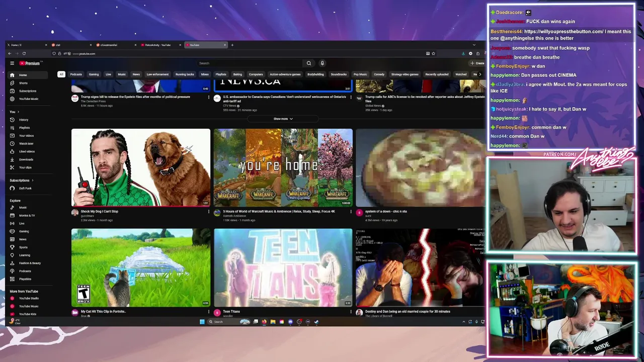Go back using browser back arrow
This screenshot has width=644, height=362.
coord(10,53)
